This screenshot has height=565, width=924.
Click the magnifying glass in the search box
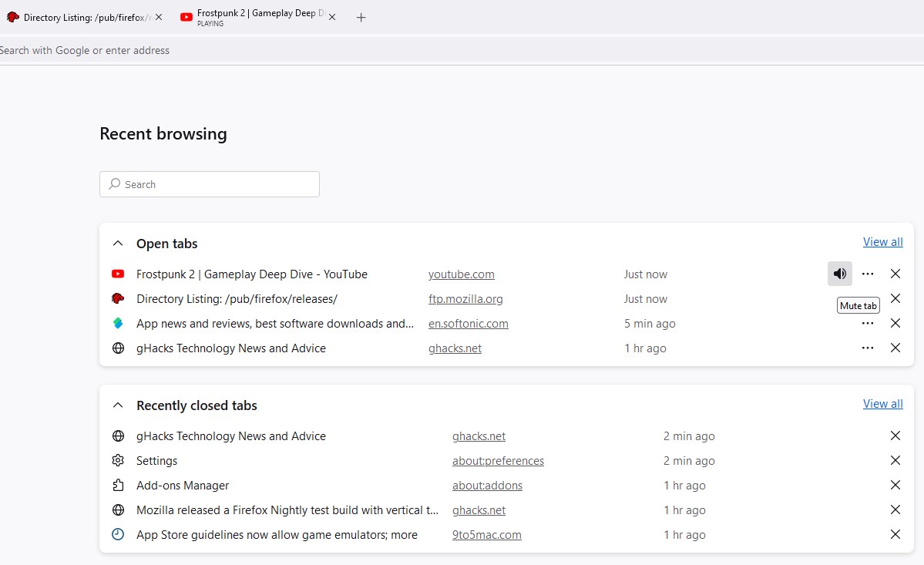pos(115,184)
